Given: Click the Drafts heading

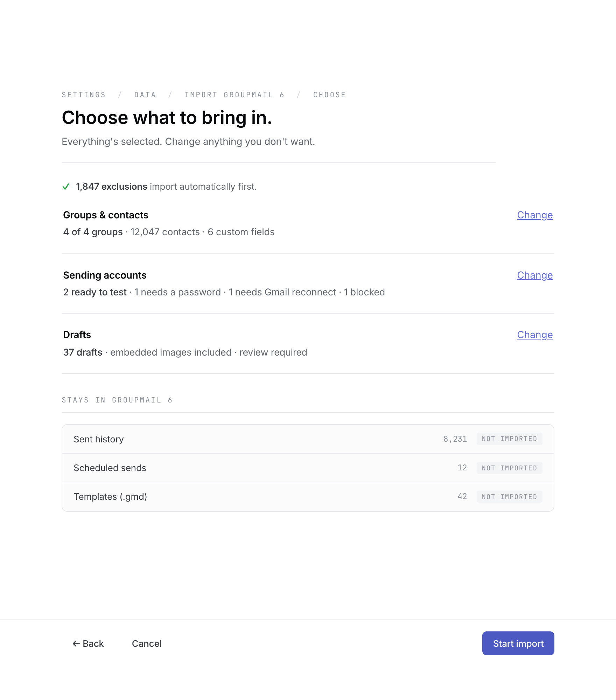Looking at the screenshot, I should (77, 335).
